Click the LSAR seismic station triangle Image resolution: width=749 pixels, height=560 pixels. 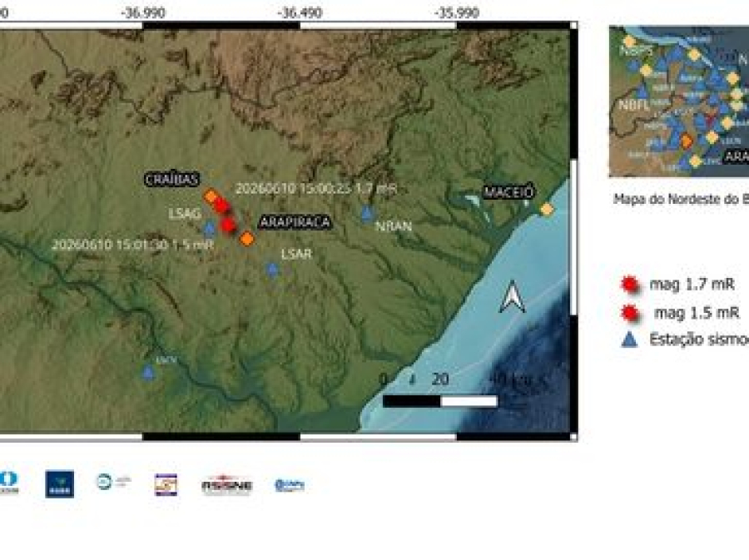point(272,270)
